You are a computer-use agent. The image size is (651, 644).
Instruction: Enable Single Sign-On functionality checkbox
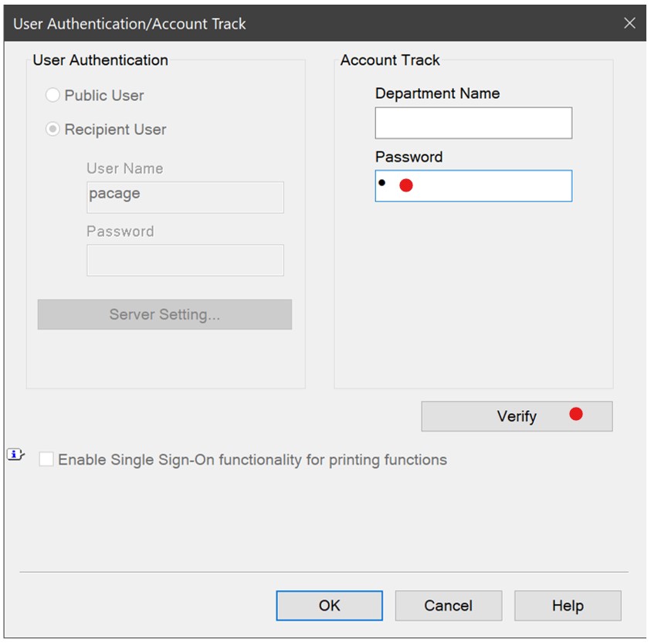click(x=47, y=460)
